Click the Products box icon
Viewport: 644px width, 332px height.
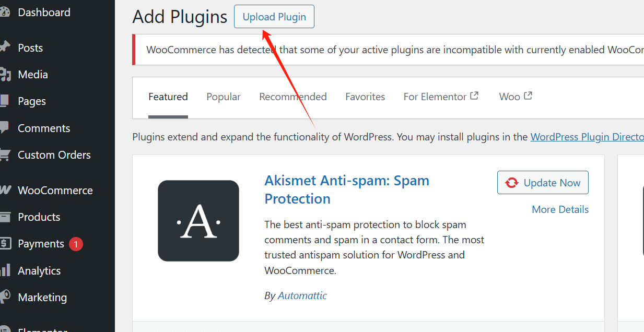(x=5, y=217)
